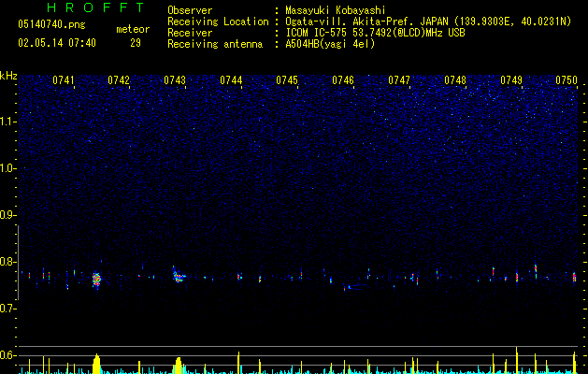Click the 0743 time marker

175,80
